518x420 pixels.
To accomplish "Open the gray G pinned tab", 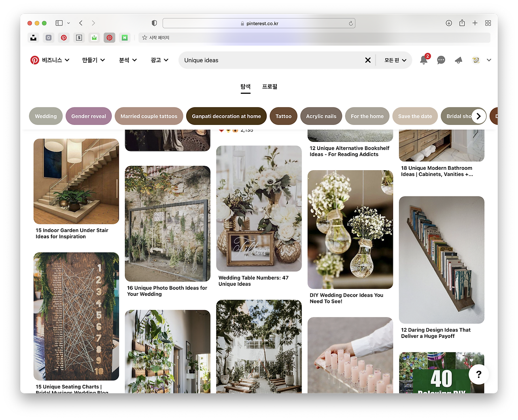I will coord(49,38).
